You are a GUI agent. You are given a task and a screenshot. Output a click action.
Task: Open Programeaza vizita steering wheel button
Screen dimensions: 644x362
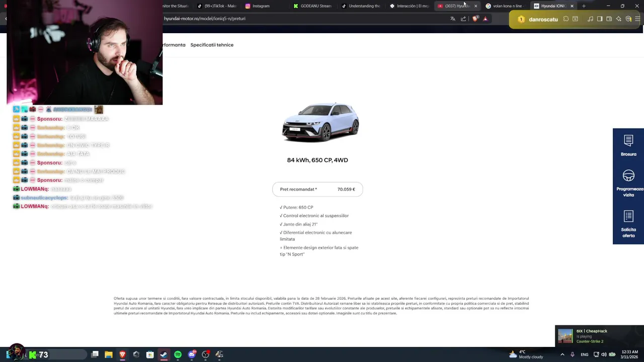[628, 183]
